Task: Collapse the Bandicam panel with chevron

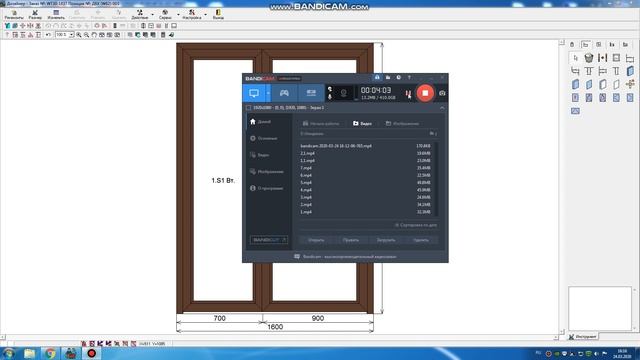Action: click(442, 108)
